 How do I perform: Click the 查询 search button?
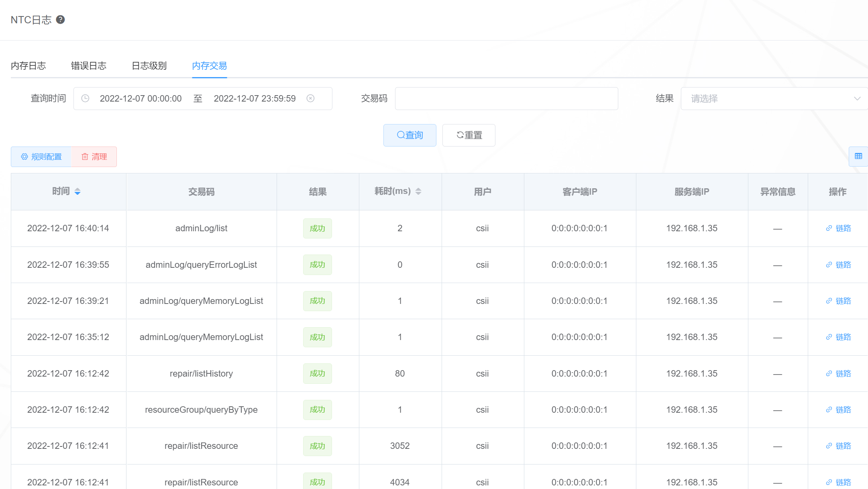(x=410, y=135)
